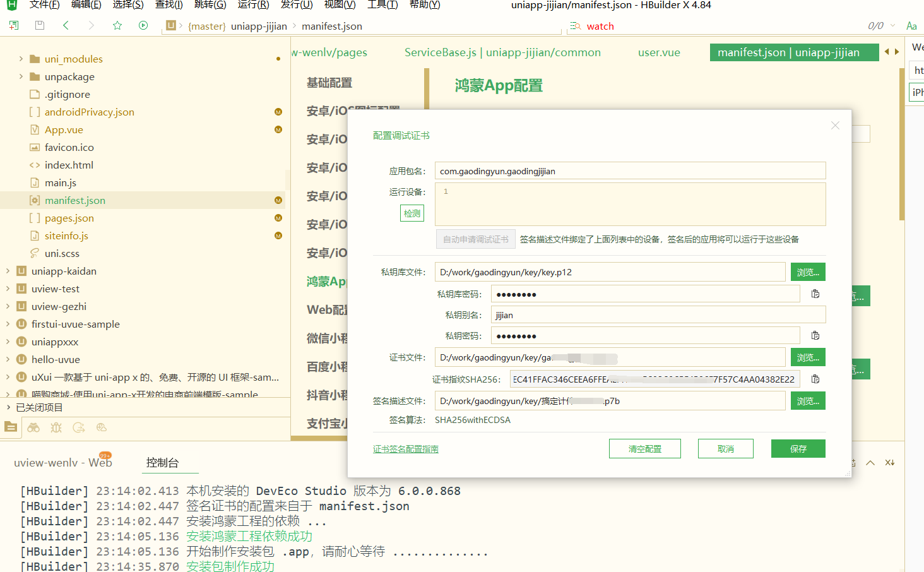Click manifest.json in the breadcrumb path
The height and width of the screenshot is (572, 924).
[332, 26]
